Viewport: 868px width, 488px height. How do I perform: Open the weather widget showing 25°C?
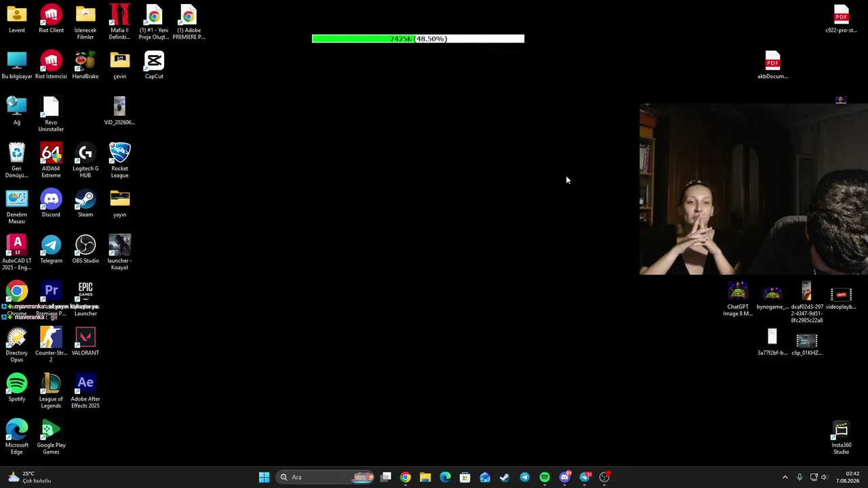(x=30, y=477)
